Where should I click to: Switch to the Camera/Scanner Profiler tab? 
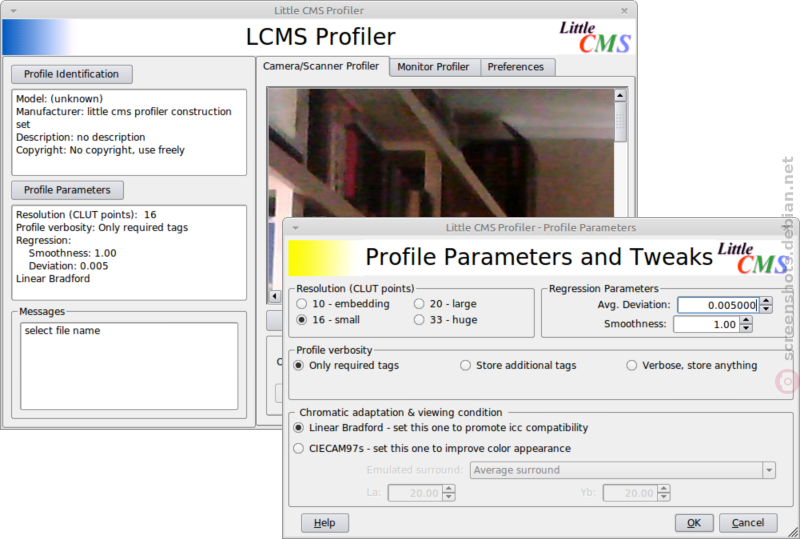click(x=321, y=66)
